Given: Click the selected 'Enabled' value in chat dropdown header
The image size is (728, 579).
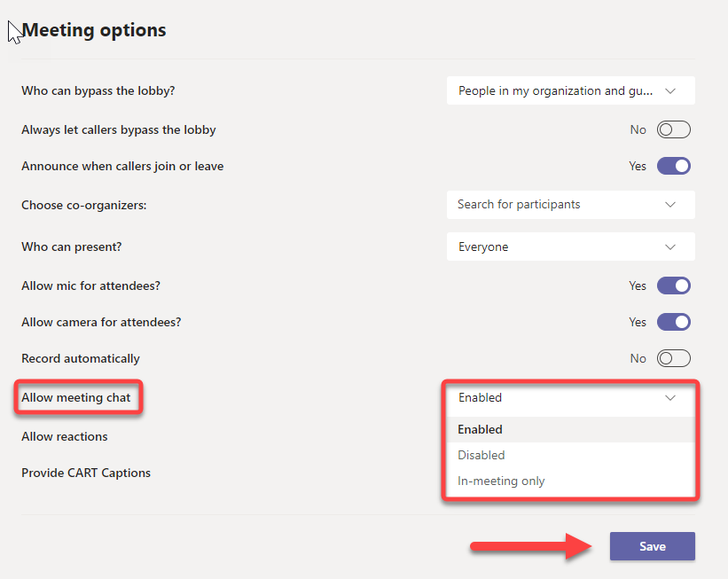Looking at the screenshot, I should [x=481, y=398].
